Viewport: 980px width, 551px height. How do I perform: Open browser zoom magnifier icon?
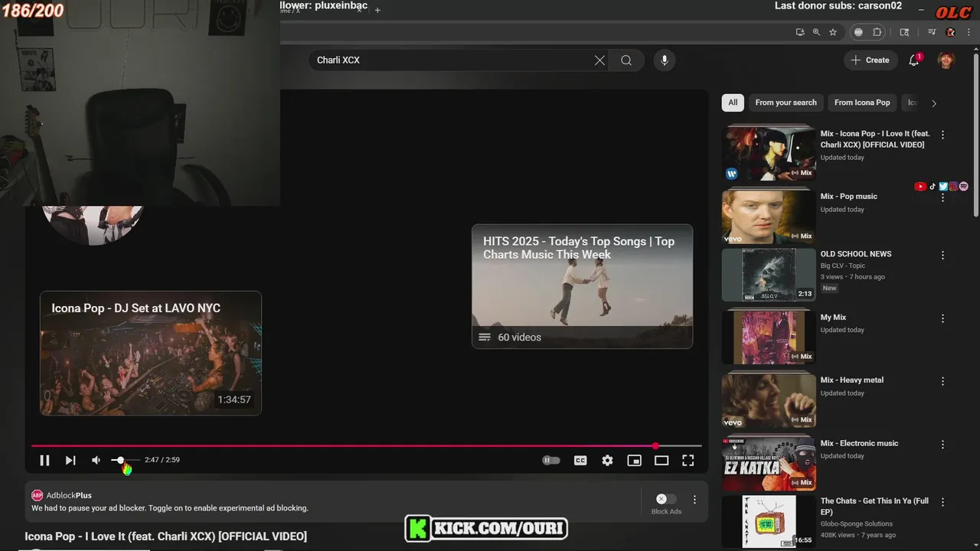tap(816, 32)
